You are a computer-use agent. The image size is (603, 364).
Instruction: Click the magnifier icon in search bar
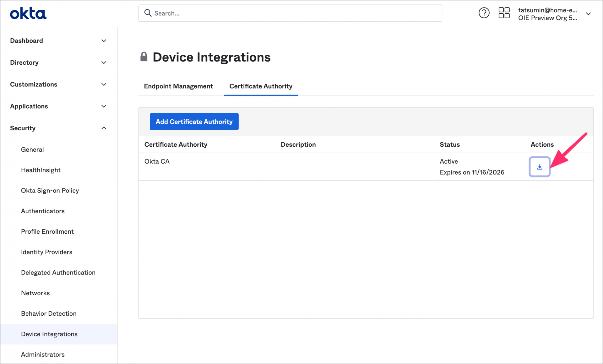coord(148,13)
